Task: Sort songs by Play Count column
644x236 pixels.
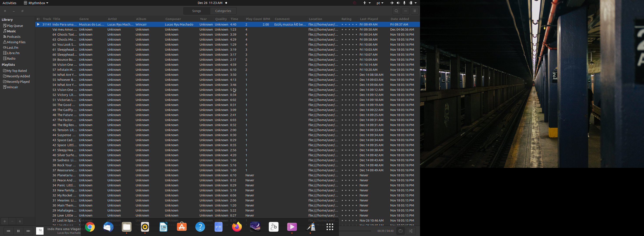Action: [x=253, y=19]
